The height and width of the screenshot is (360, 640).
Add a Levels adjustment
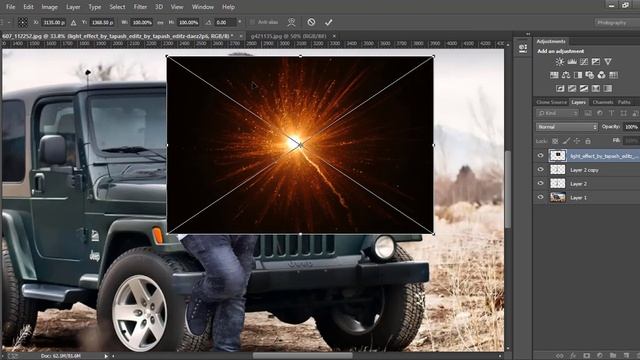click(x=572, y=62)
